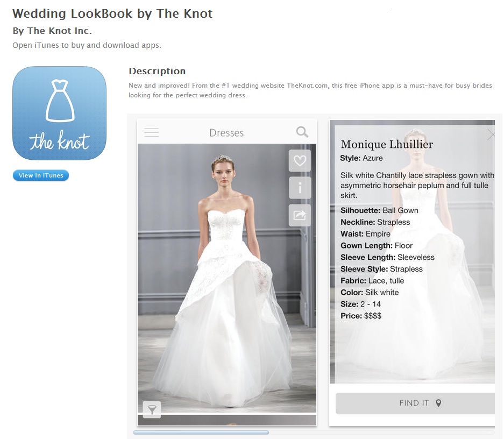Click 'Open iTunes to buy and download apps.'
Viewport: 504px width, 440px height.
click(87, 45)
